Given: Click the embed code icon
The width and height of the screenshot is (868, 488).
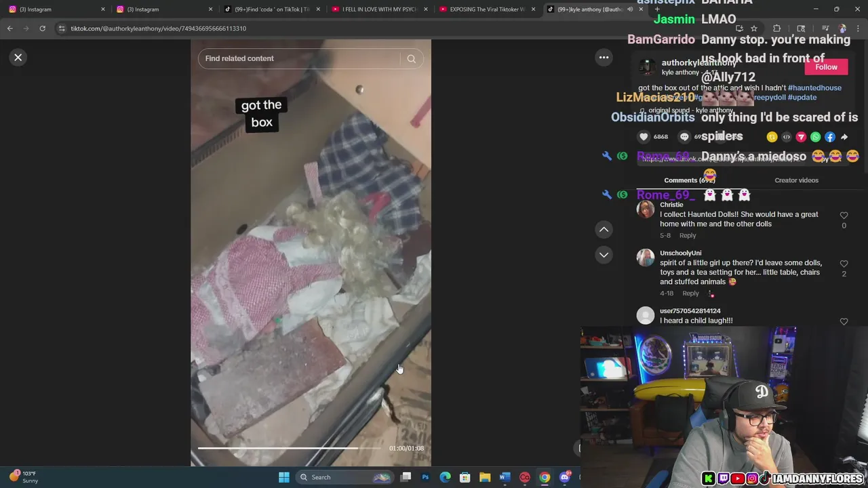Looking at the screenshot, I should pyautogui.click(x=787, y=137).
